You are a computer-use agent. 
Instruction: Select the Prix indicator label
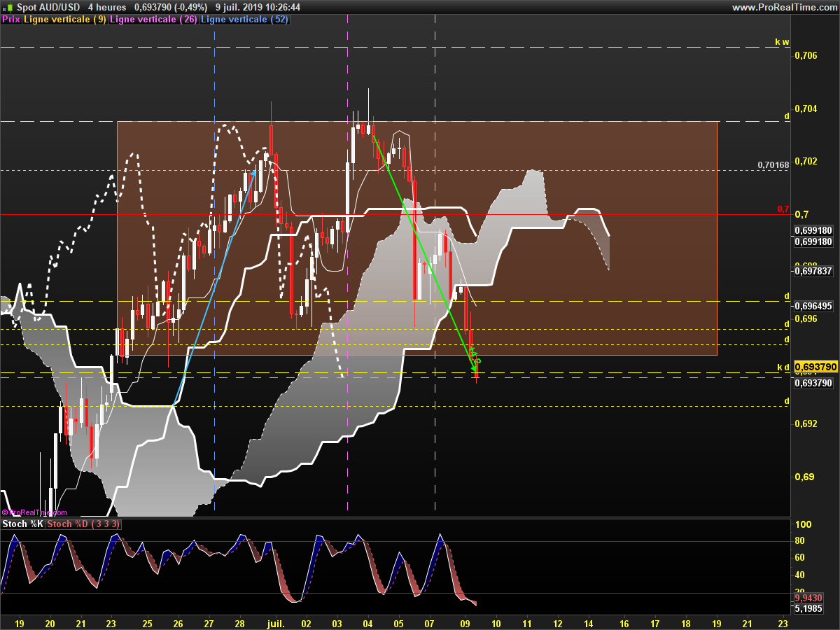tap(11, 20)
